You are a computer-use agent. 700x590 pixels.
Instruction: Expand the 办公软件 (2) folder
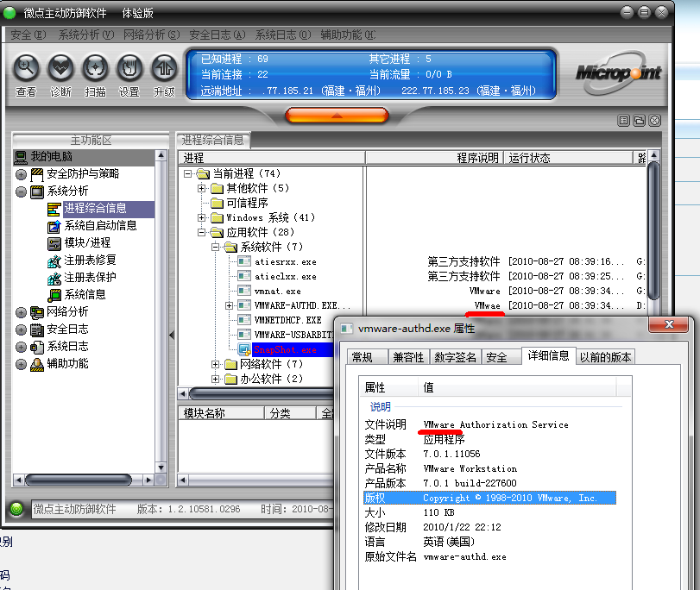click(x=216, y=380)
